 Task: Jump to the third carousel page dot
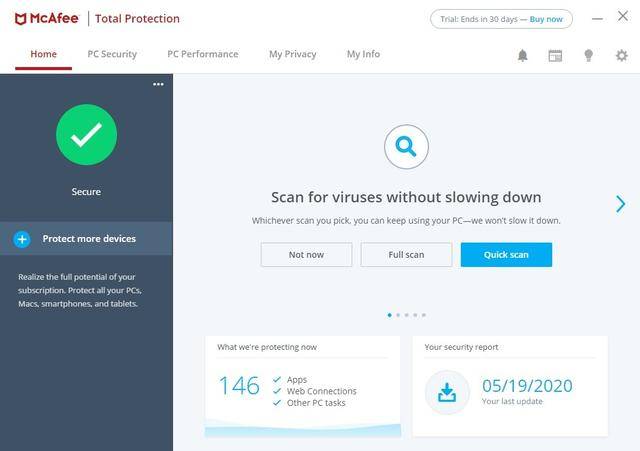407,315
